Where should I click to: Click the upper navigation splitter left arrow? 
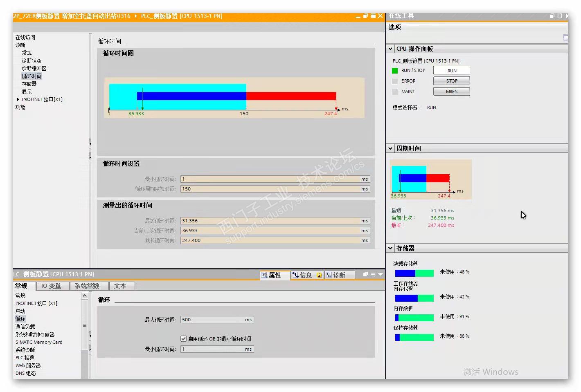[90, 144]
